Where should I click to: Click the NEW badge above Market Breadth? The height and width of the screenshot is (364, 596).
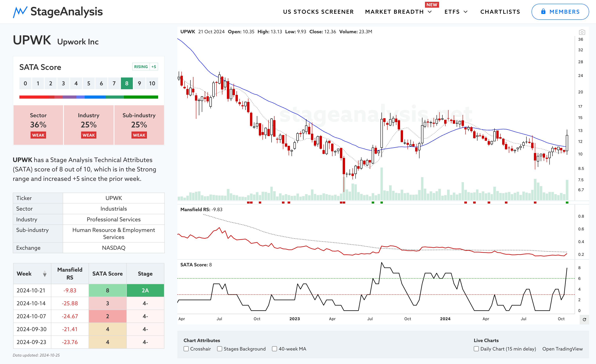click(x=432, y=5)
